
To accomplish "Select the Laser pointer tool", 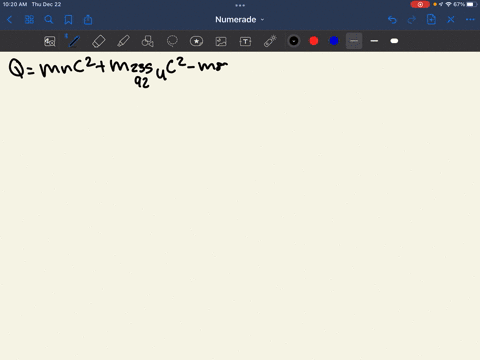I will point(270,41).
